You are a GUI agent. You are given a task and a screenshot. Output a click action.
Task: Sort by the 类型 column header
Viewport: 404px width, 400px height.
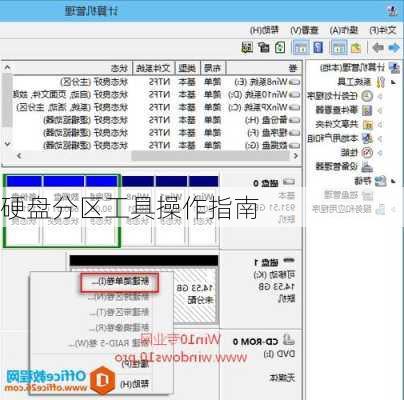pos(188,68)
